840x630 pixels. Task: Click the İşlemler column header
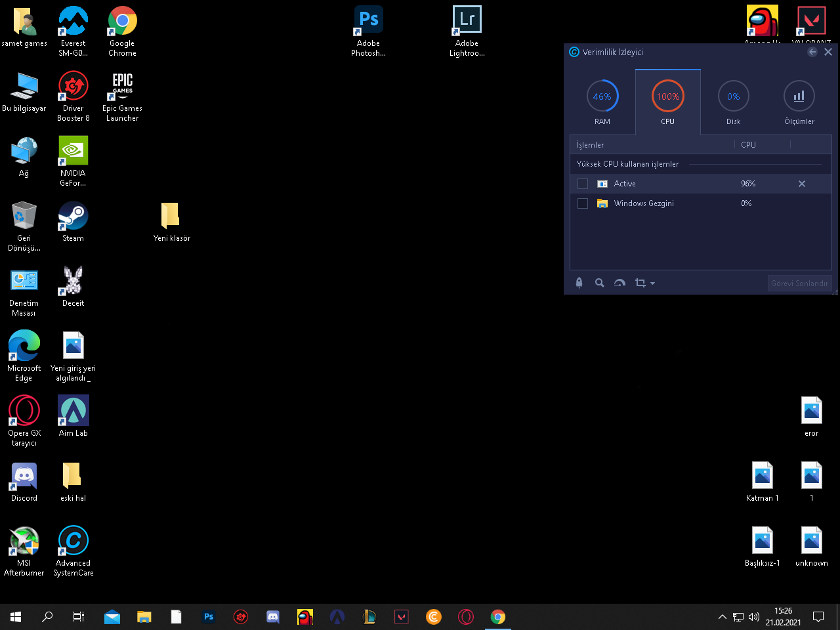(591, 145)
